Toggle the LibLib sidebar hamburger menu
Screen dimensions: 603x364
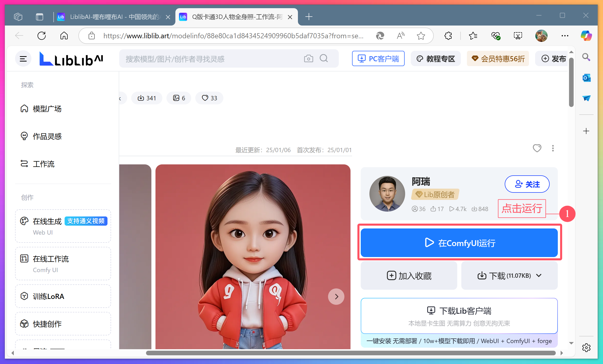point(23,59)
